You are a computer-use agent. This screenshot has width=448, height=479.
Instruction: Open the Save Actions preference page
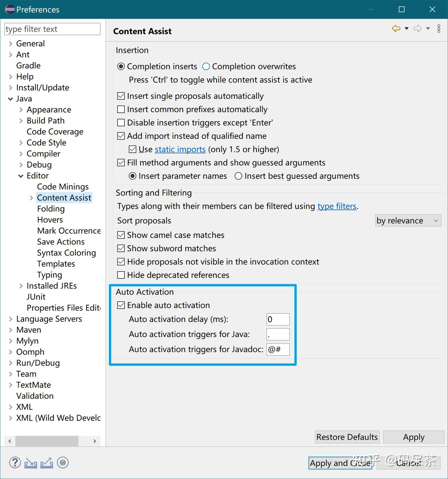click(61, 242)
